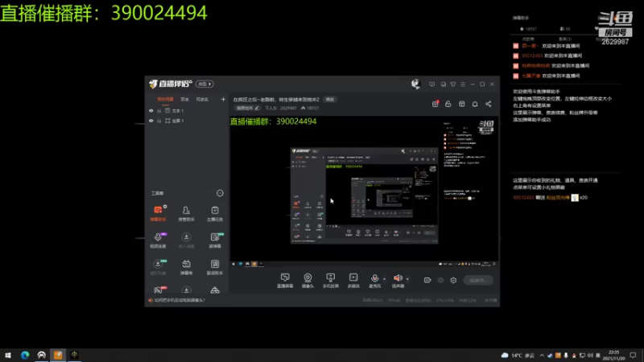This screenshot has width=644, height=362.
Task: Click the 修改 button beside stream title
Action: click(330, 99)
